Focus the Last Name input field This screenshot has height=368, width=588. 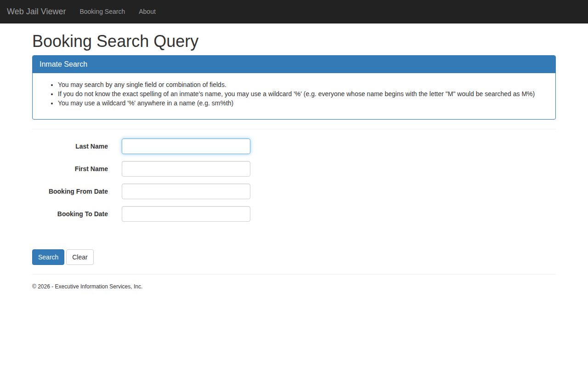click(186, 146)
